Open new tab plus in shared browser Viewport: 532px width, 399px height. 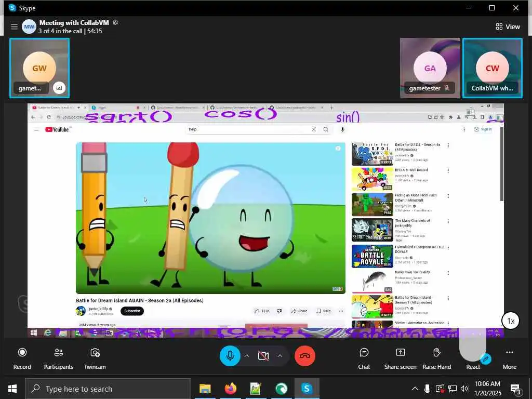point(331,108)
